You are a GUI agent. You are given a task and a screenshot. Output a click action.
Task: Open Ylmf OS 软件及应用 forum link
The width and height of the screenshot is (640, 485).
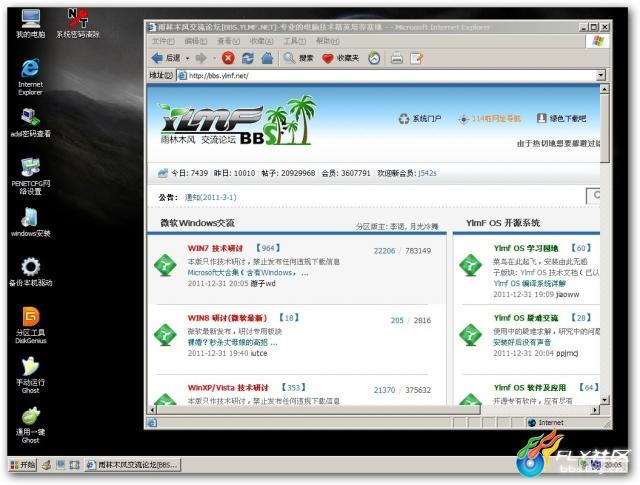(x=530, y=388)
